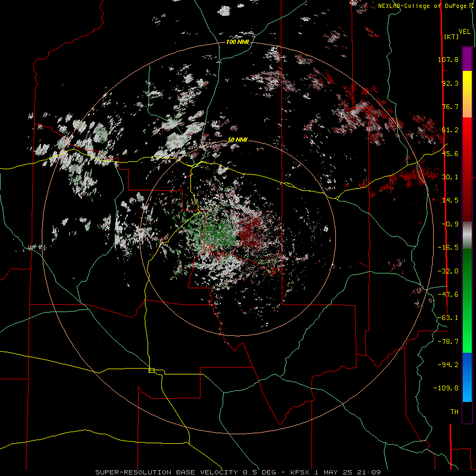Click the TH label under the scale

point(454,412)
